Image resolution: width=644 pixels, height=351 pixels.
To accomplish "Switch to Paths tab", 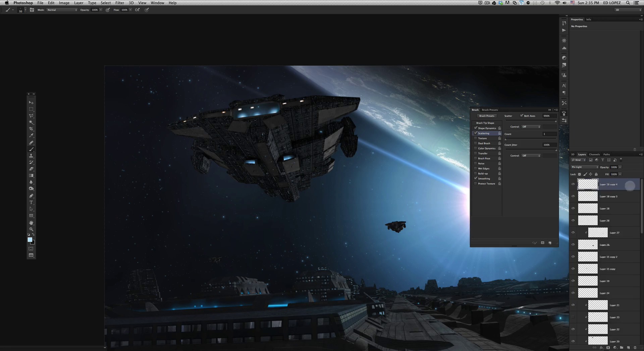I will (x=606, y=154).
